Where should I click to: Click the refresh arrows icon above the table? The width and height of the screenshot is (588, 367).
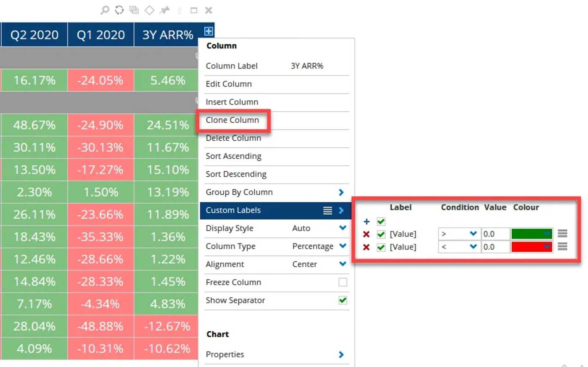[119, 10]
